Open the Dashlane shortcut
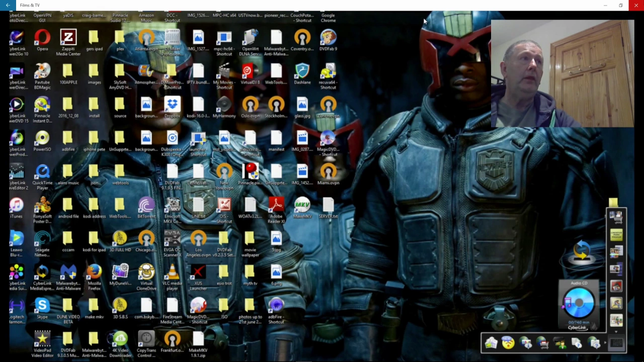Image resolution: width=644 pixels, height=362 pixels. click(302, 73)
